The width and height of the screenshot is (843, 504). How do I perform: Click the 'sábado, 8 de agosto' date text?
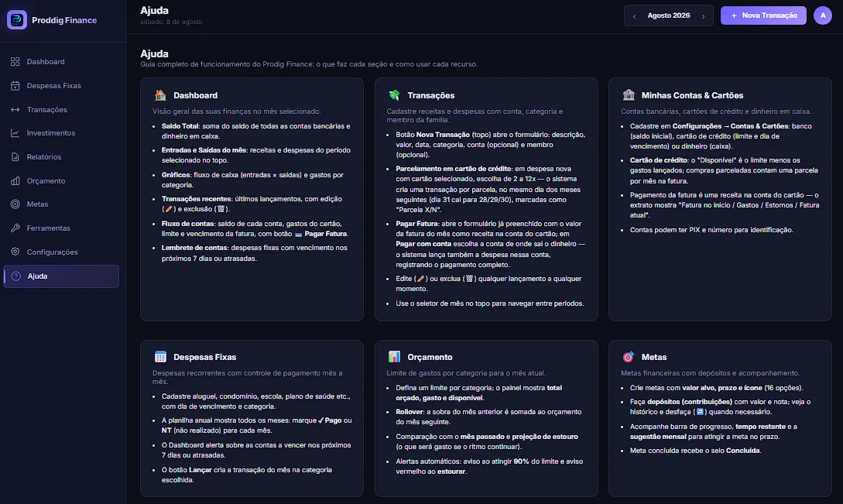point(172,22)
